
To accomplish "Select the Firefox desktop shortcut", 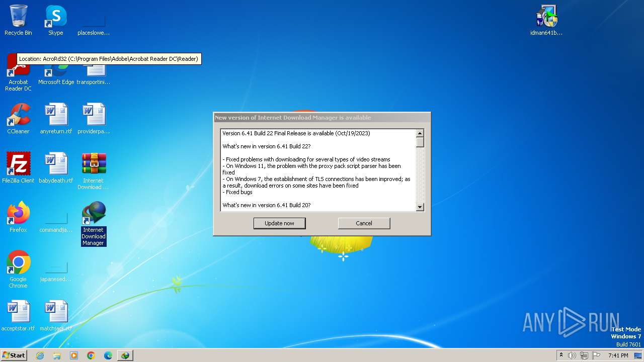I will click(x=18, y=217).
